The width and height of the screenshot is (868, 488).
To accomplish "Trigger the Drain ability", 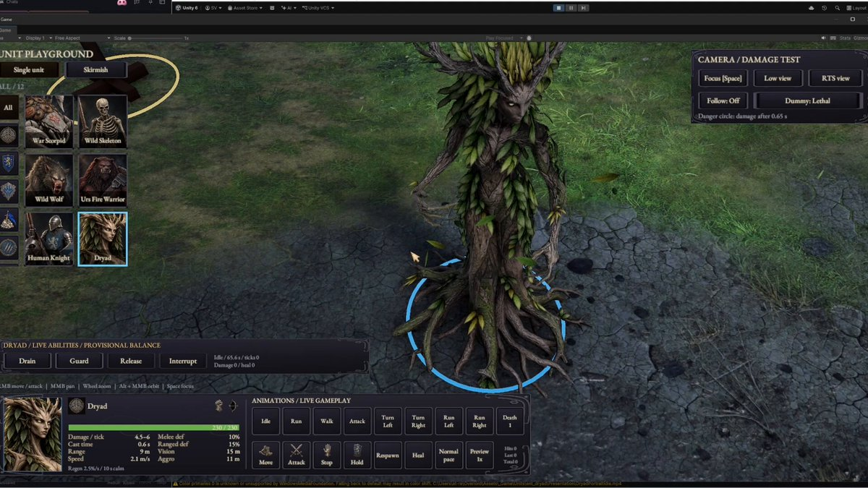I will (27, 361).
